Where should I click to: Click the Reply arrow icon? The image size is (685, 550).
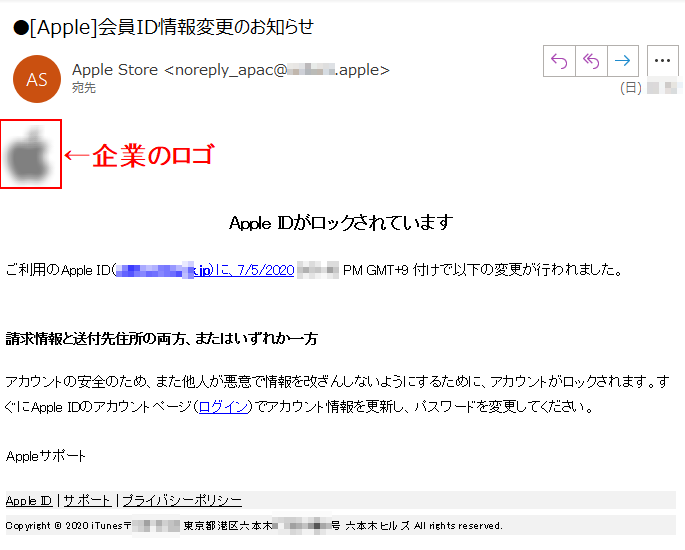559,61
